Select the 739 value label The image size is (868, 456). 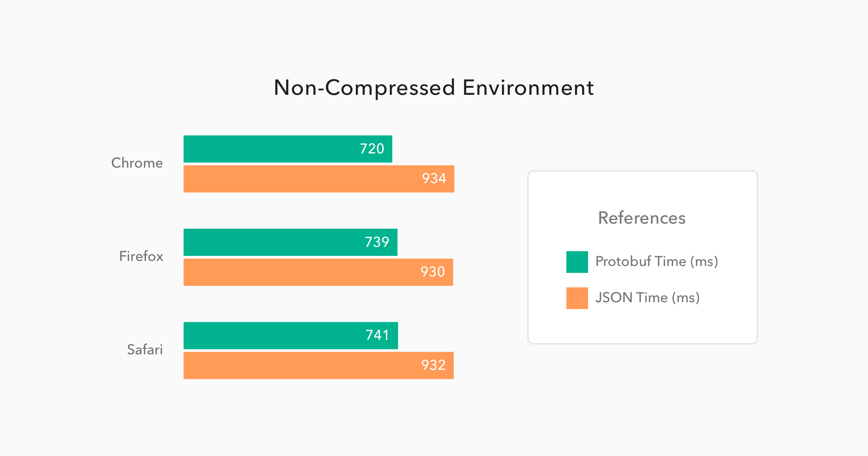tap(377, 242)
